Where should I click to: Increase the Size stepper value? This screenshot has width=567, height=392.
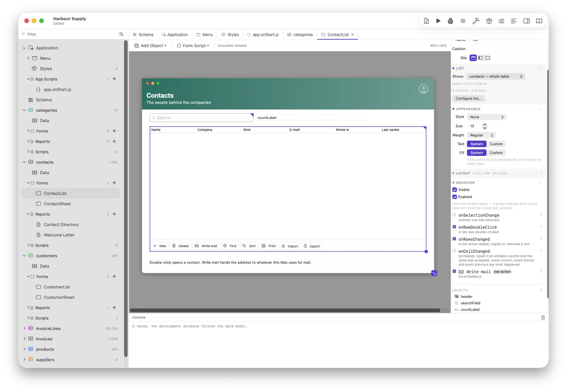pyautogui.click(x=484, y=124)
